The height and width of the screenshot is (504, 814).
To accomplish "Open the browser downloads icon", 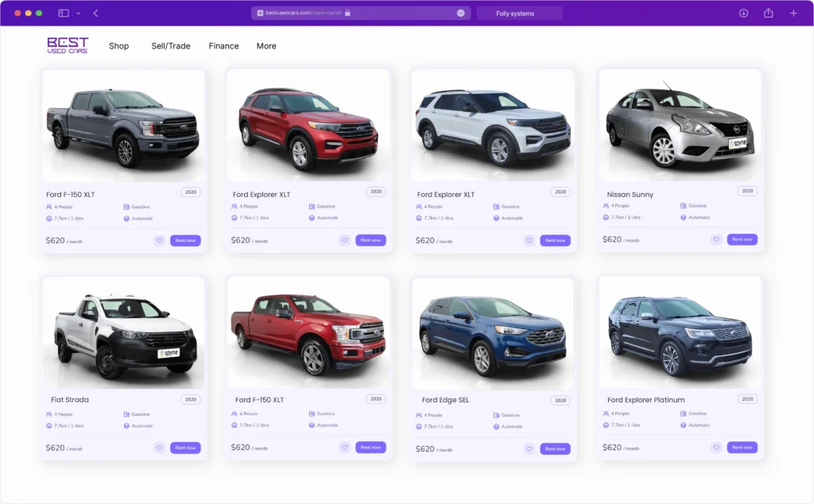I will click(x=743, y=13).
